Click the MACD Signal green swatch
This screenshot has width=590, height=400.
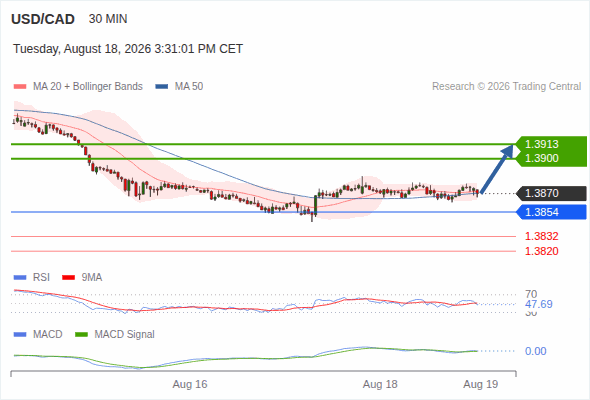[x=81, y=335]
